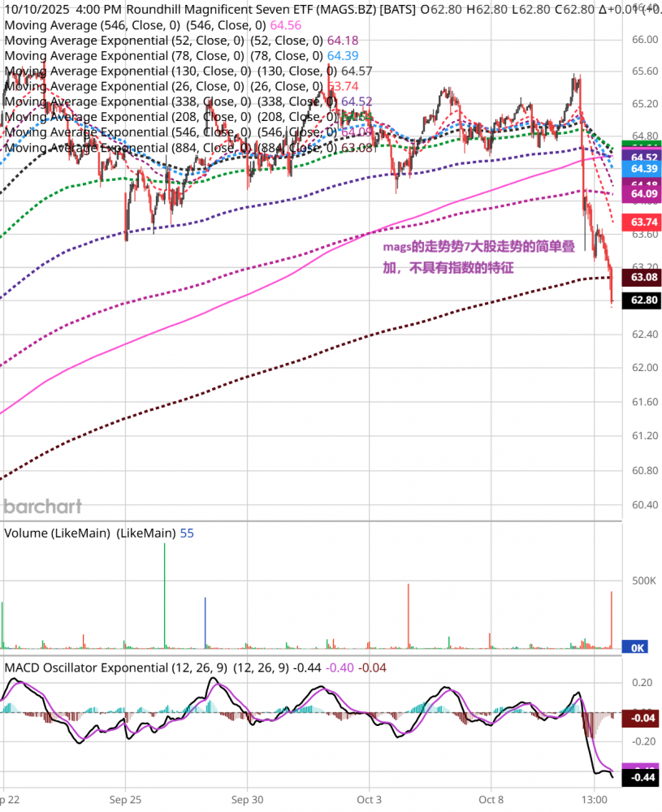Viewport: 662px width, 812px height.
Task: Click the pink 64.56 moving average value
Action: coord(285,25)
